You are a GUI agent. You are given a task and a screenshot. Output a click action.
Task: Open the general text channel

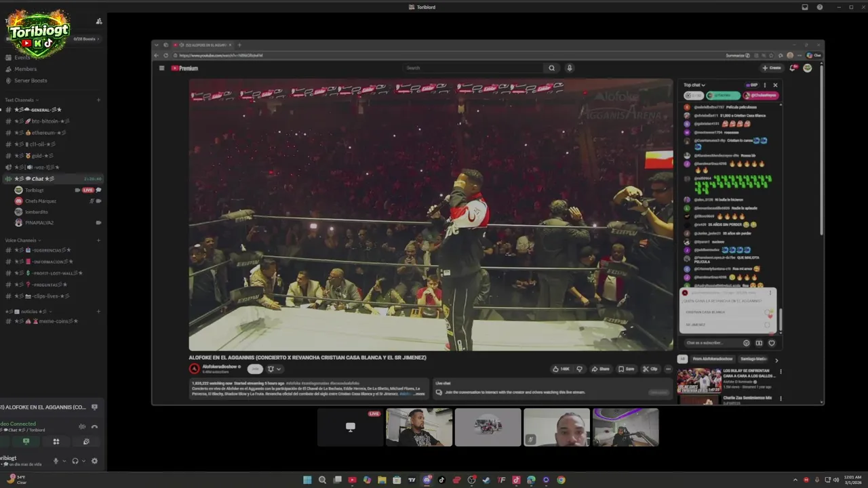coord(38,110)
